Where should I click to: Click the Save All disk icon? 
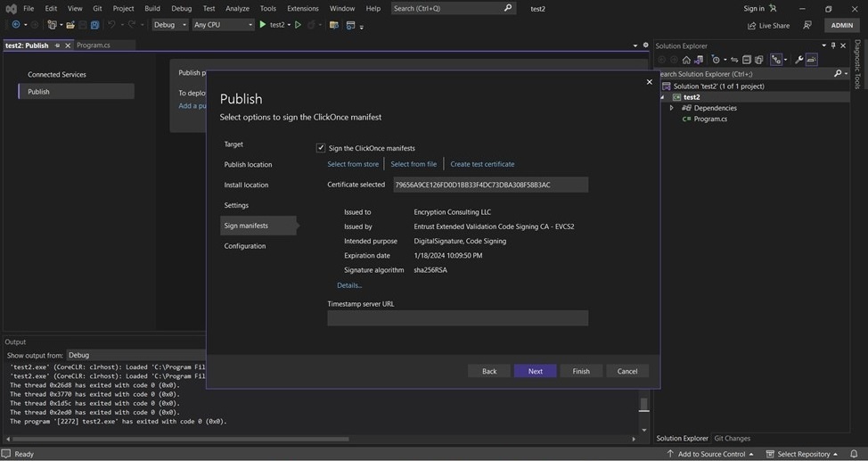tap(94, 25)
